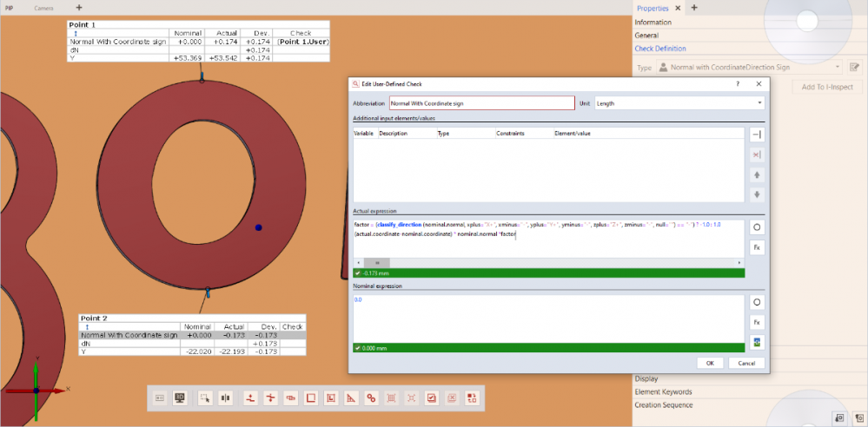Expand the Information section in Properties
Viewport: 868px width, 427px height.
tap(653, 22)
